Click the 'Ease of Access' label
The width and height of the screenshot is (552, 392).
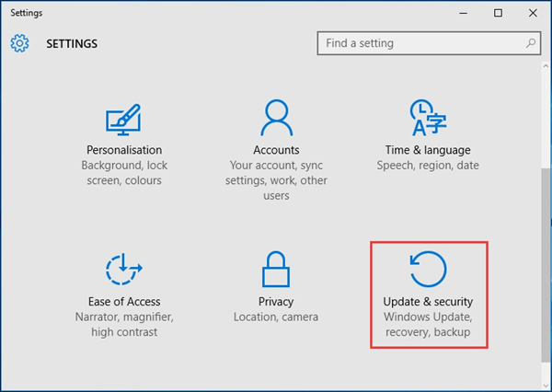click(124, 302)
